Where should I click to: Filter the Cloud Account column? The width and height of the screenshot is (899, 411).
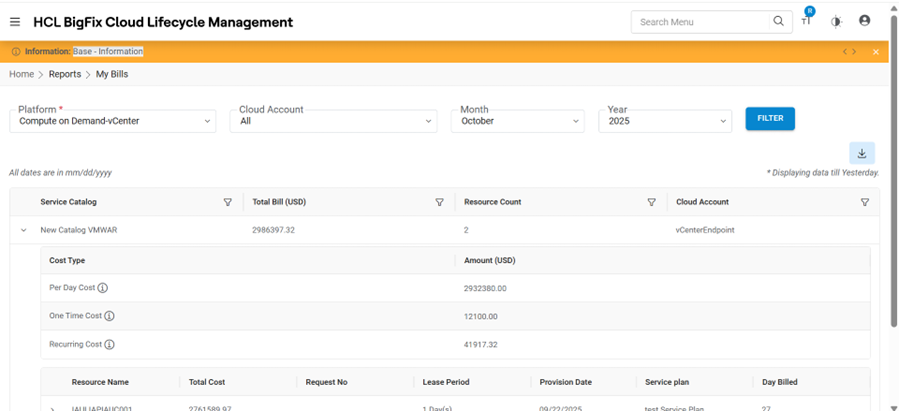[865, 202]
